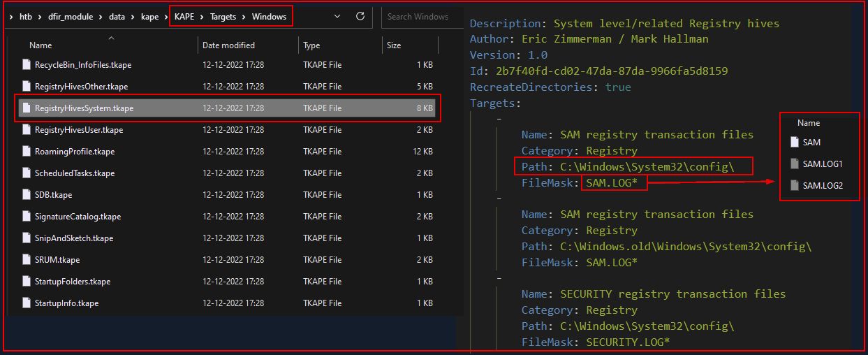
Task: Click the ScheduledTasks.tkape file icon
Action: [x=27, y=173]
